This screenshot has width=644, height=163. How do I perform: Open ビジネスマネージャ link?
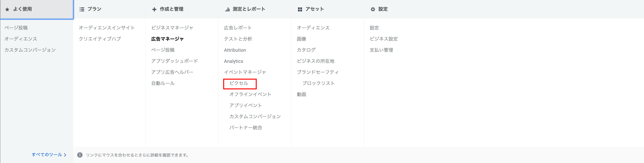tap(172, 28)
